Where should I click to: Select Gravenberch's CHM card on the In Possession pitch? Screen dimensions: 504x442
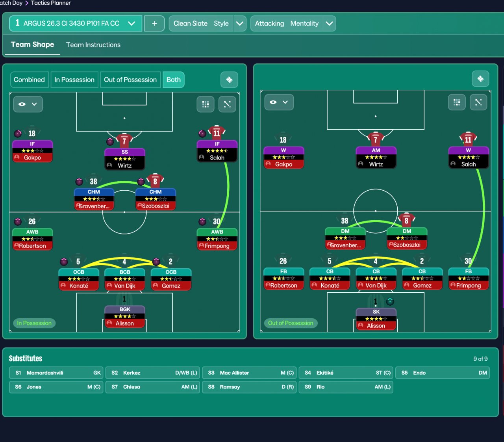pos(94,199)
